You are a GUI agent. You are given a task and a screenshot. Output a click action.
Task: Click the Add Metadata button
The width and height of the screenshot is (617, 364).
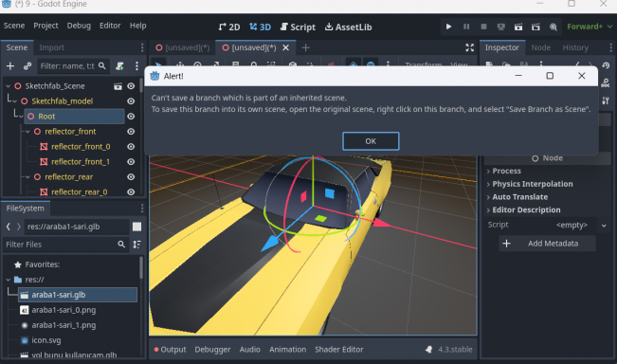[548, 244]
